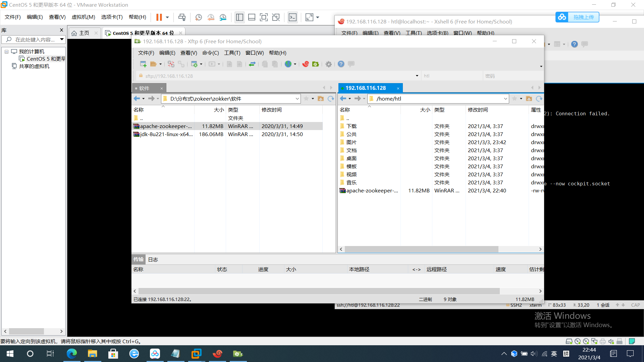Open dropdown next to open session folder
This screenshot has height=362, width=644.
[160, 64]
